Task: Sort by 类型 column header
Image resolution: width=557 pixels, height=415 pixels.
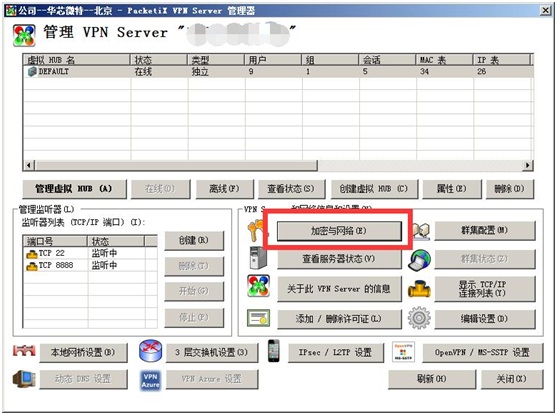Action: coord(216,60)
